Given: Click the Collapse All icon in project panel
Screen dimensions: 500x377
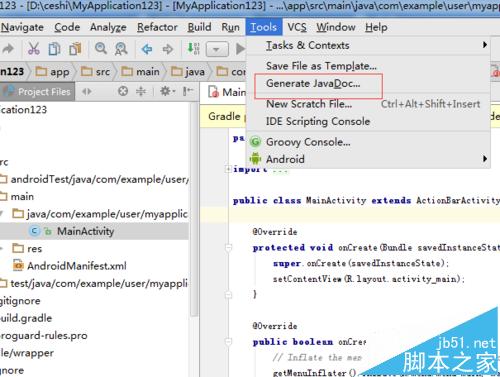Looking at the screenshot, I should point(141,91).
